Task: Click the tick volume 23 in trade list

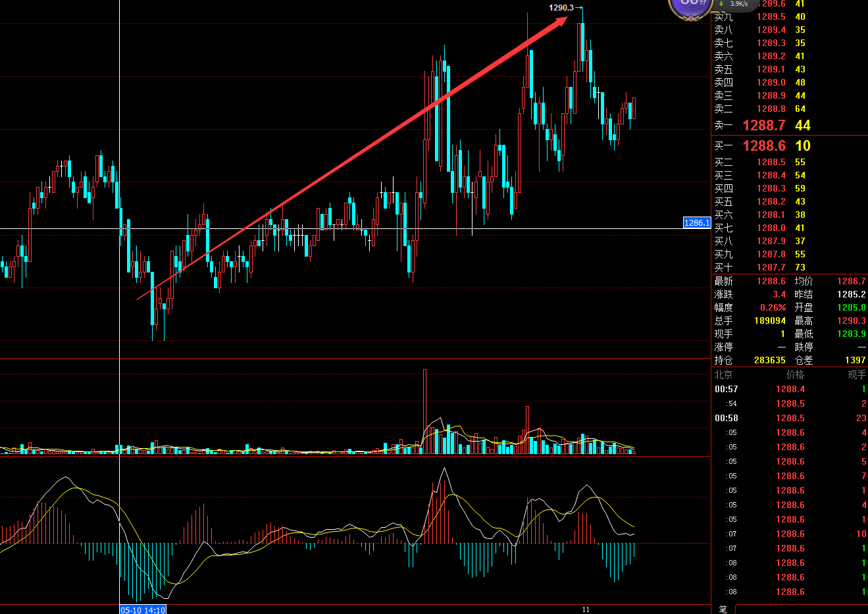Action: point(861,418)
